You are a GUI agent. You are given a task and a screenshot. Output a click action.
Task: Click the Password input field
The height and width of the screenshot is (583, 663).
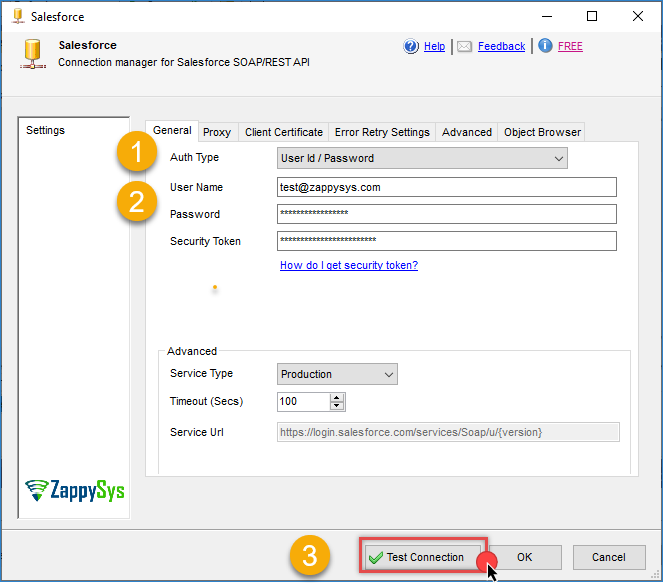(447, 214)
